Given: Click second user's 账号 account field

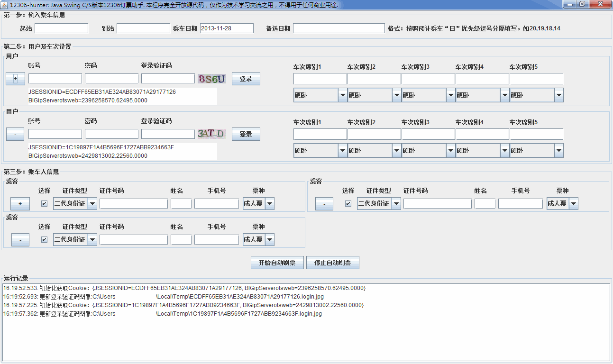Looking at the screenshot, I should pos(55,134).
